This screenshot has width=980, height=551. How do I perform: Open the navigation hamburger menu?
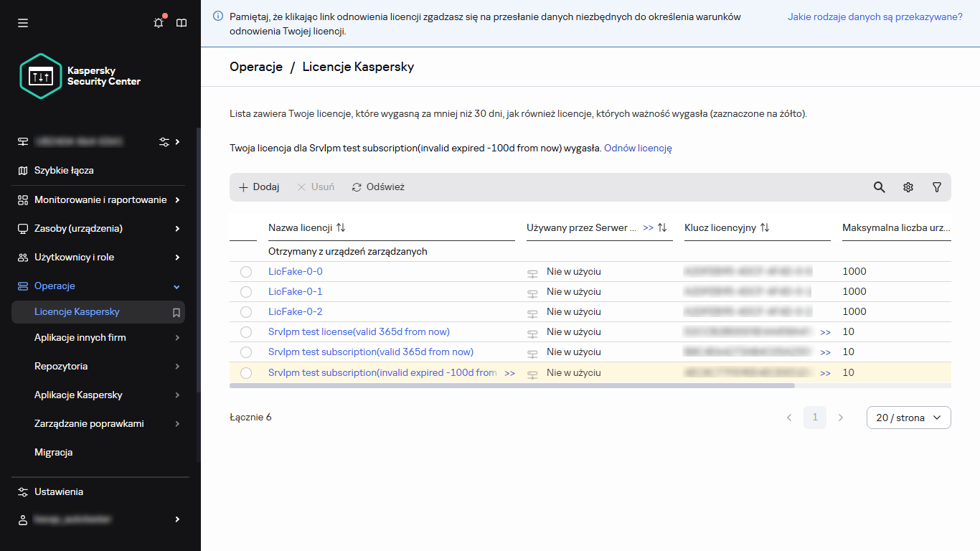pos(23,23)
